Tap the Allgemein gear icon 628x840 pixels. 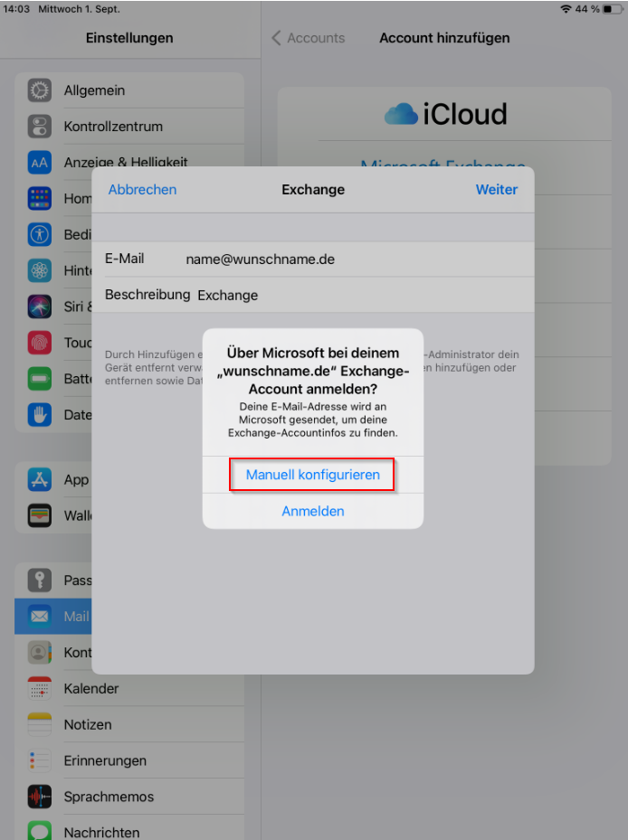pos(39,90)
